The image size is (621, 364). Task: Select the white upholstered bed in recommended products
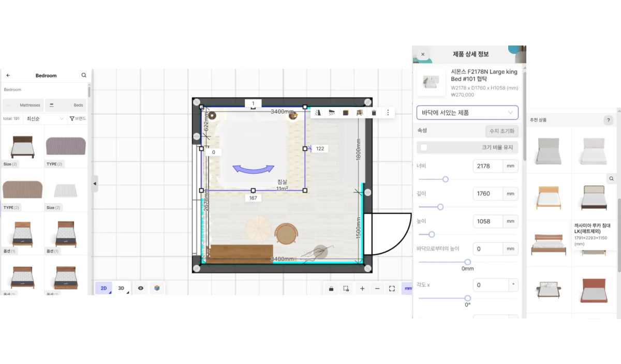[593, 151]
